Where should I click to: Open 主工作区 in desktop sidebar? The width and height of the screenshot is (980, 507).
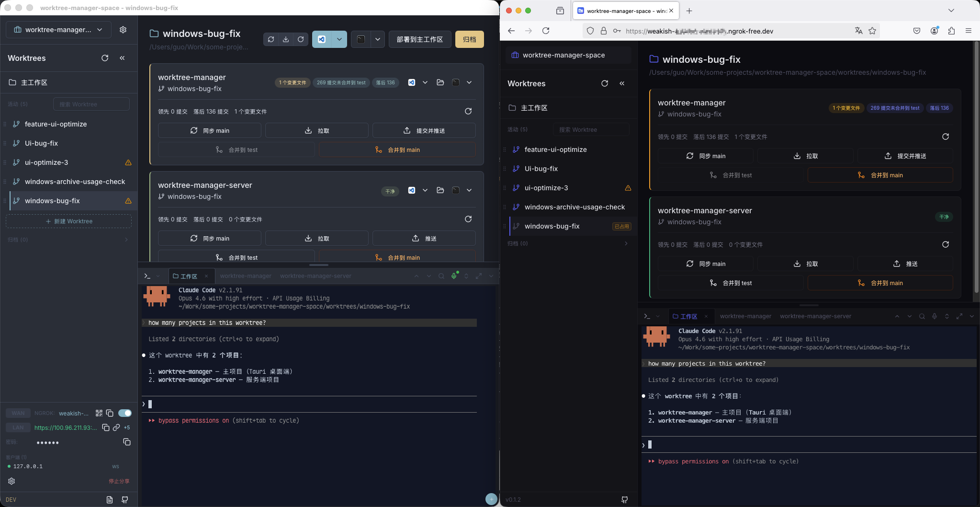[x=69, y=82]
